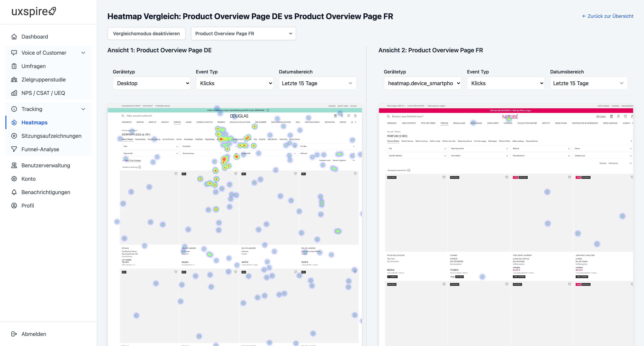Open Ansicht 1 Event Typ Klicks dropdown

coord(234,83)
